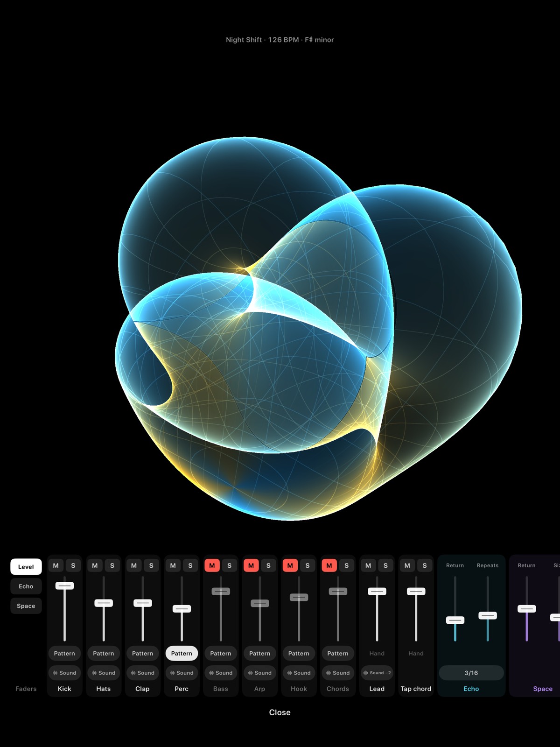Choose a Sound for Bass

[221, 673]
